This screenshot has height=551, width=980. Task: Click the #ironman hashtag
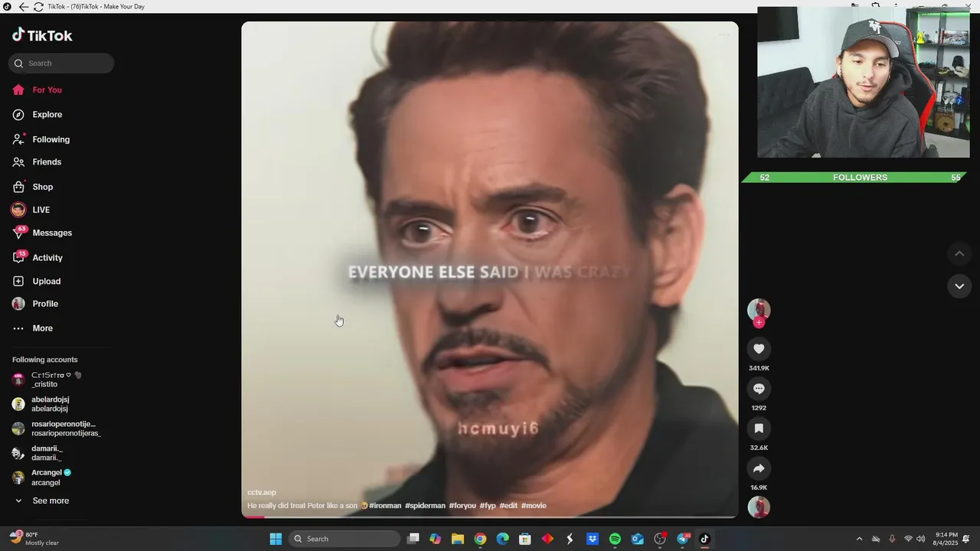[385, 506]
